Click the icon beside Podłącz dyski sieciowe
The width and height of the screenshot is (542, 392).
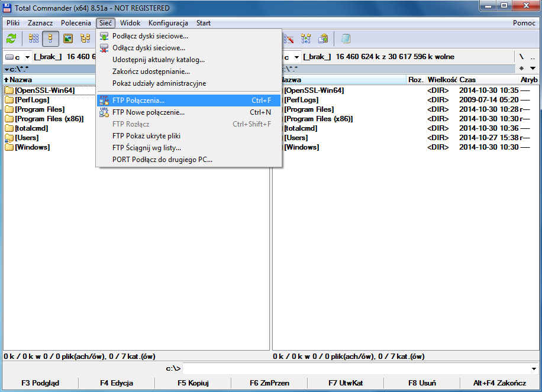pos(104,36)
